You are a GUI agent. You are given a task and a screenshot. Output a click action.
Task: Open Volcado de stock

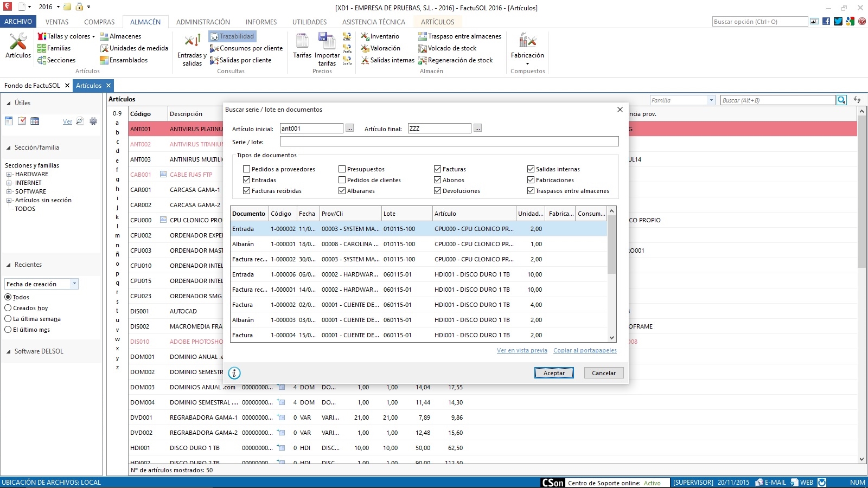[448, 48]
